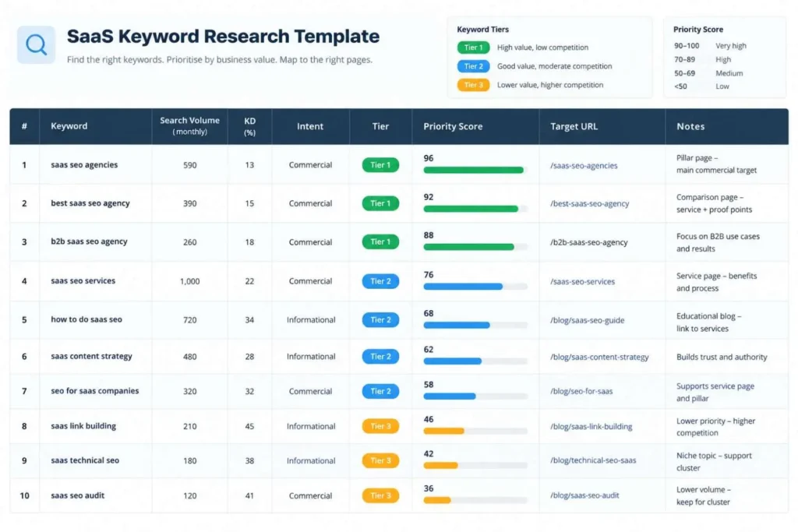The image size is (798, 532).
Task: Click the KD value '45'
Action: point(249,426)
